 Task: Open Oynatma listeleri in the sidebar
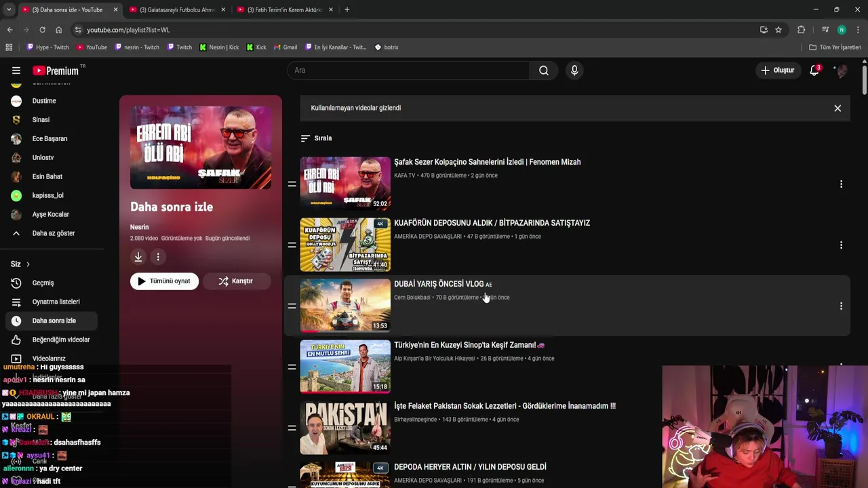(51, 302)
